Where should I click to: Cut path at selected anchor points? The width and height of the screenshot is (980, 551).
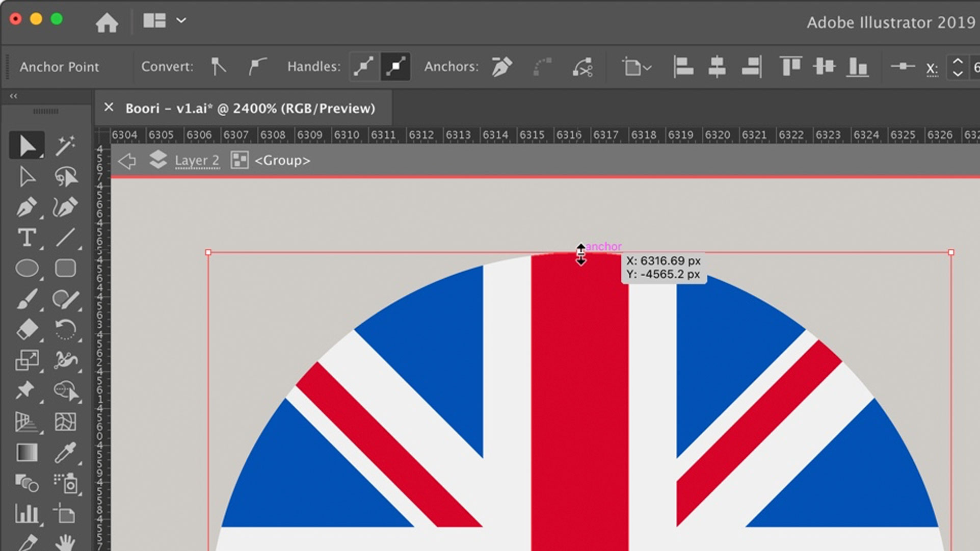tap(582, 67)
